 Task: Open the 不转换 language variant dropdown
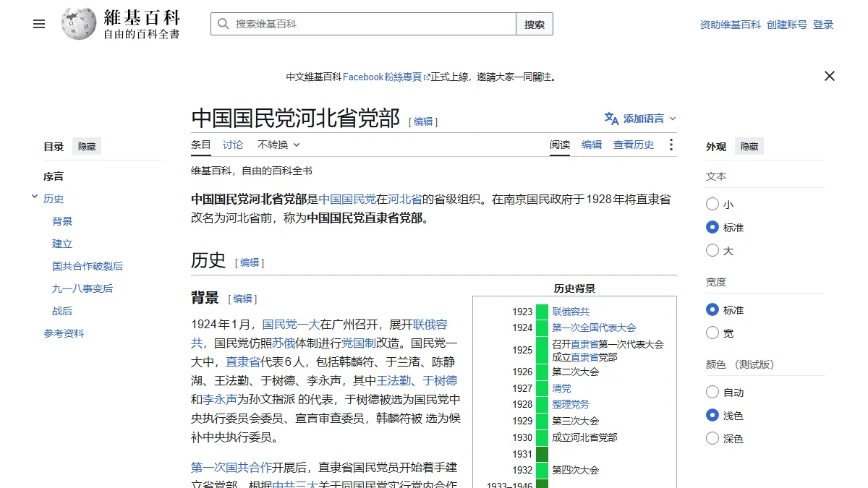click(x=278, y=145)
